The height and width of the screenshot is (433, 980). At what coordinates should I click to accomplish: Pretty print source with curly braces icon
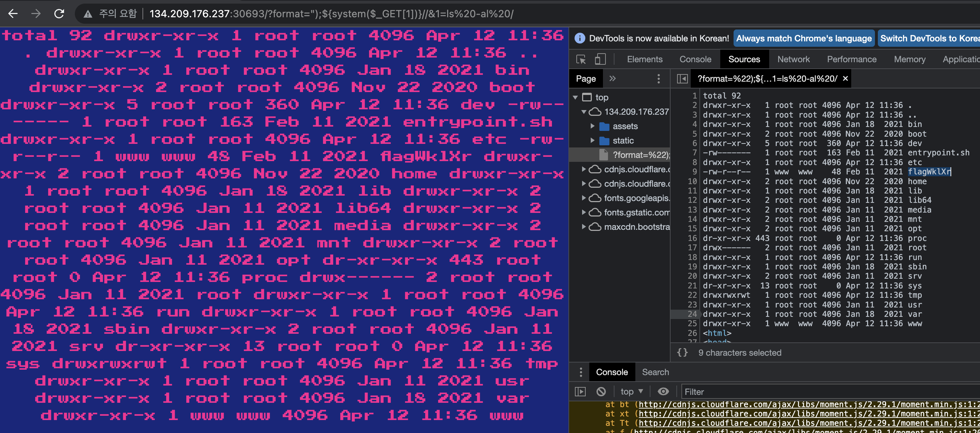pos(682,353)
